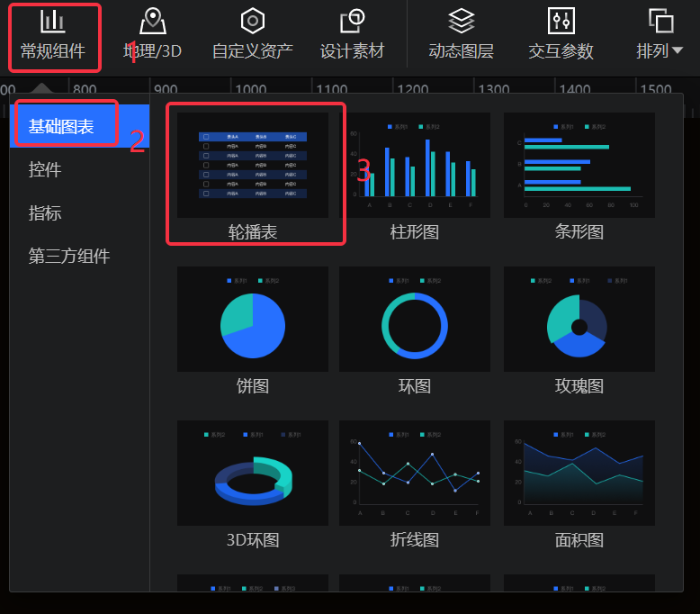Open the 指标 category

[x=45, y=213]
